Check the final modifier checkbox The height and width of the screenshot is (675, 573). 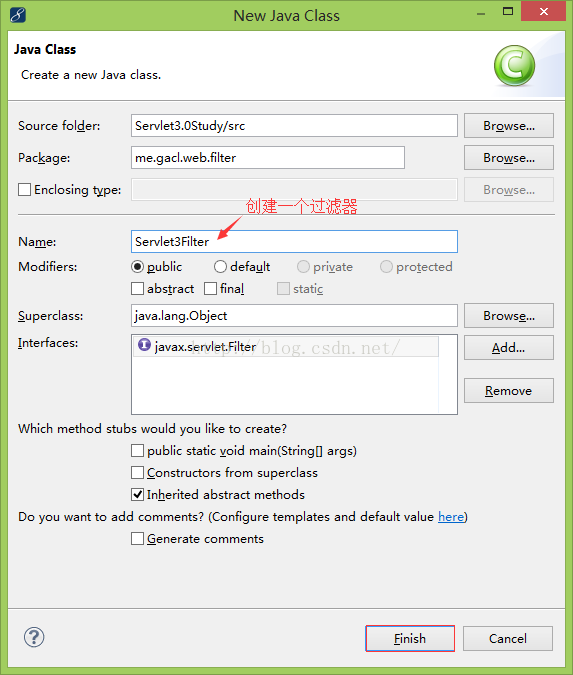(x=211, y=289)
